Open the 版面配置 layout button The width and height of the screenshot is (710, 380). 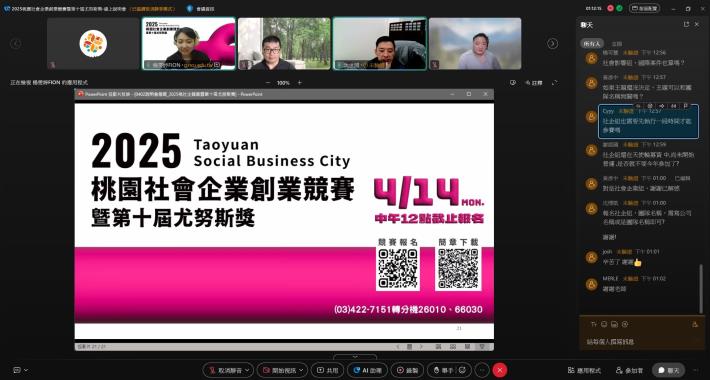(x=644, y=8)
